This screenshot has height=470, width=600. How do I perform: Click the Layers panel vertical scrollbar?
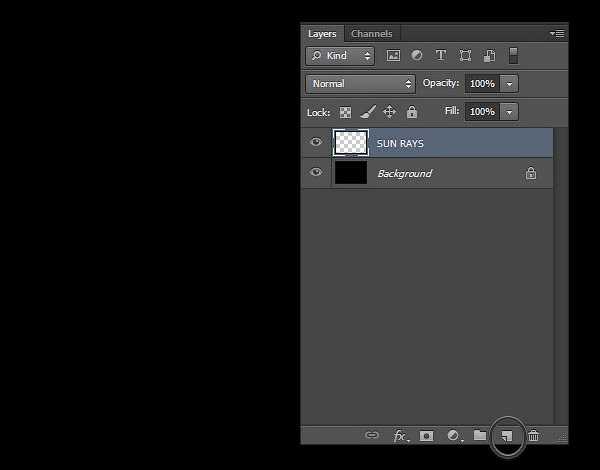pos(560,276)
